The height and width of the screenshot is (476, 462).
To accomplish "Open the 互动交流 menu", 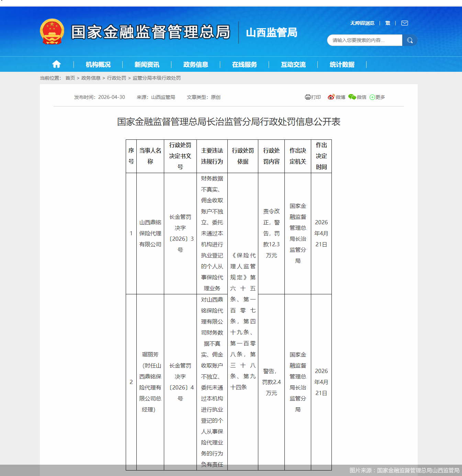I will pyautogui.click(x=293, y=65).
